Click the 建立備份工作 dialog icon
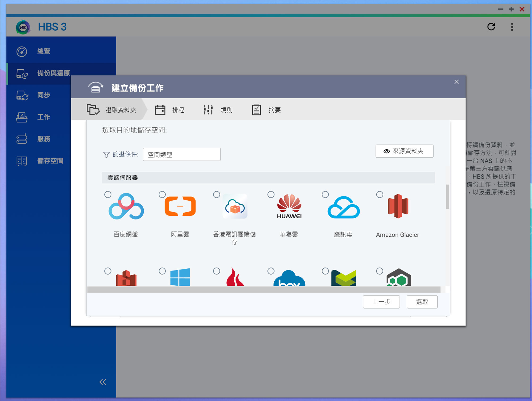Screen dimensions: 532x401 (x=95, y=87)
